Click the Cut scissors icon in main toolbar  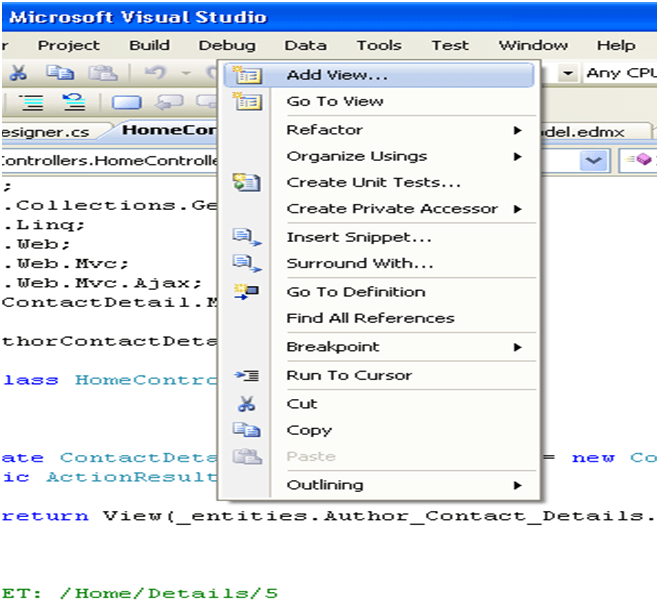point(19,73)
